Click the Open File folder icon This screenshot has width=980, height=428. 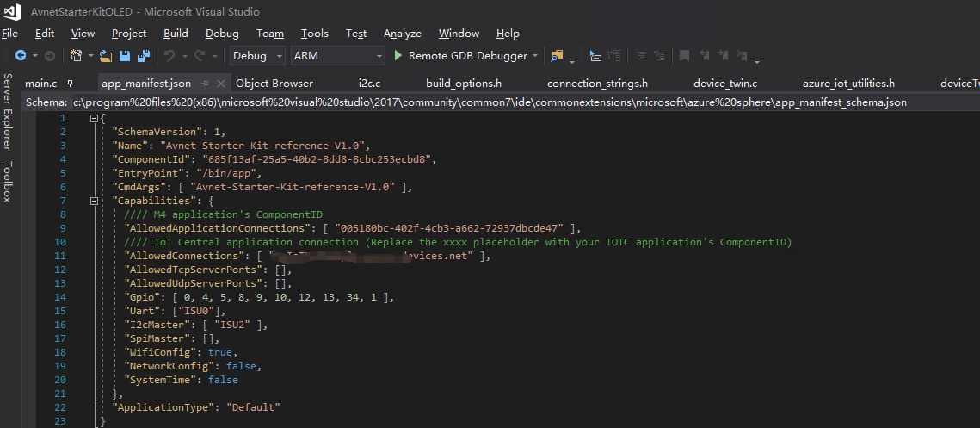[106, 56]
